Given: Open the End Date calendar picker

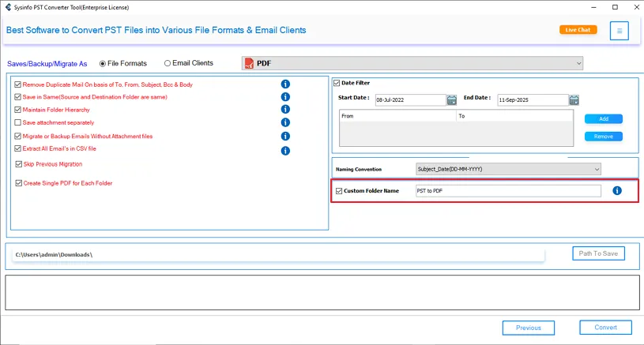Looking at the screenshot, I should pos(574,100).
